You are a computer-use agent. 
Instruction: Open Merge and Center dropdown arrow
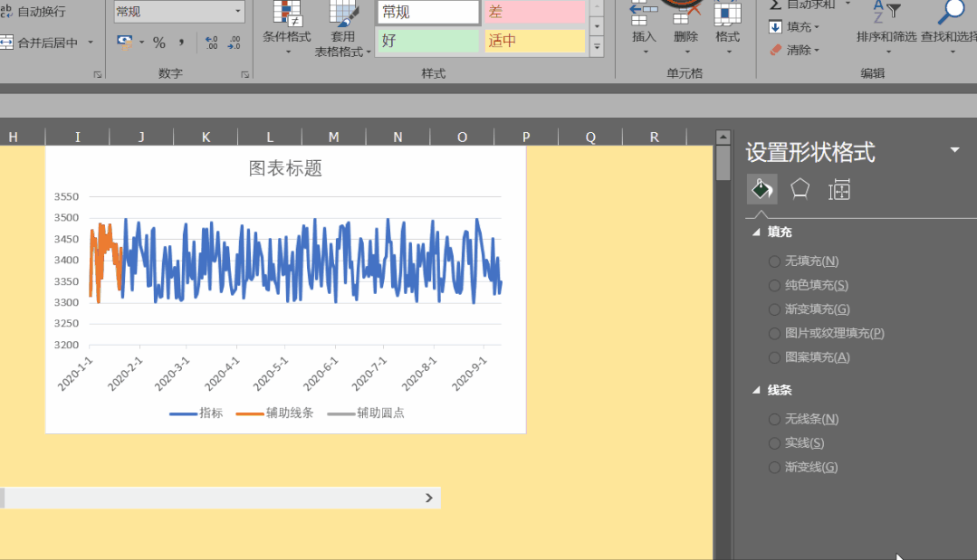tap(91, 43)
